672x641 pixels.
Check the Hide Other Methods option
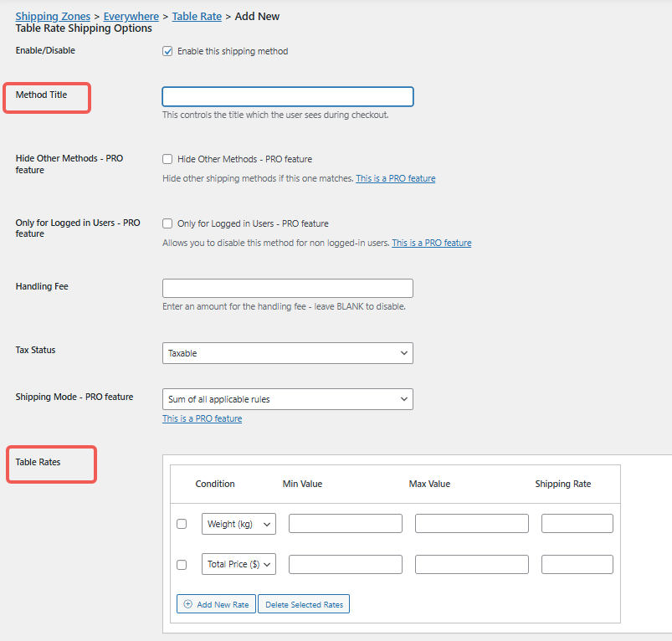point(165,159)
